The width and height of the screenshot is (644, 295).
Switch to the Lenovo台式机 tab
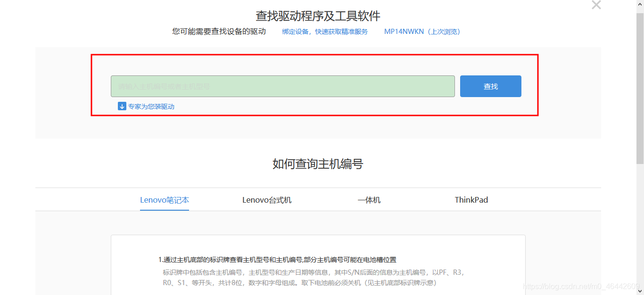(267, 200)
